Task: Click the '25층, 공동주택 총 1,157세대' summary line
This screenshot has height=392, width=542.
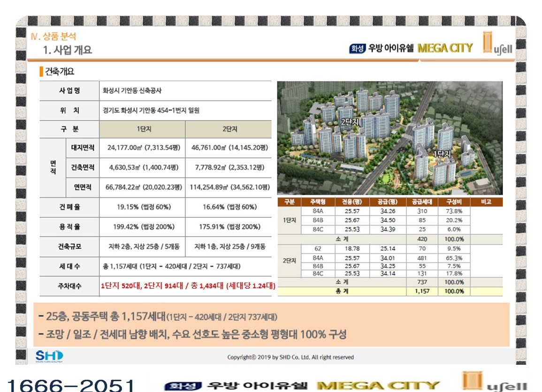Action: pos(158,316)
